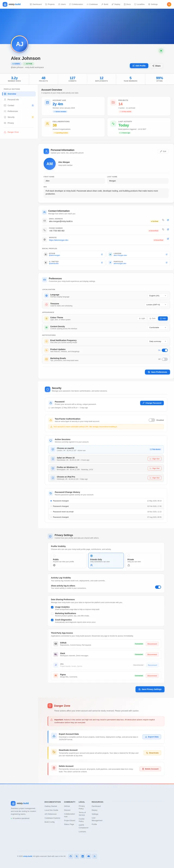Enable Two-Factor Authentication switch

click(152, 420)
